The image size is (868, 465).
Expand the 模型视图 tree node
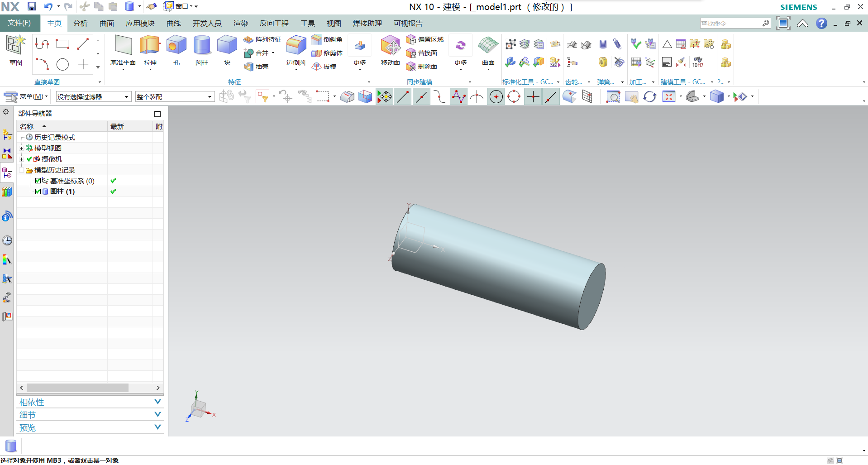pos(21,148)
